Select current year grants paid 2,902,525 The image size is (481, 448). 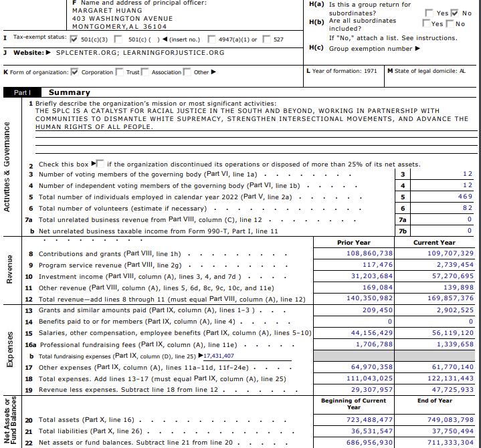pos(455,310)
